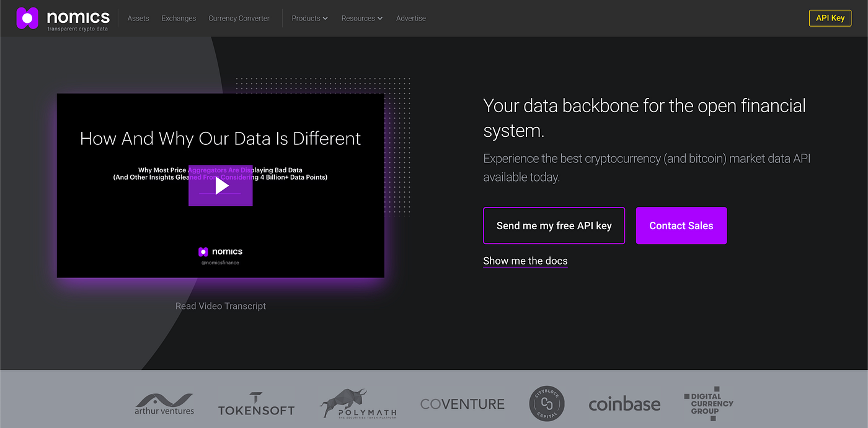
Task: Click the Arthur Ventures logo
Action: point(164,404)
